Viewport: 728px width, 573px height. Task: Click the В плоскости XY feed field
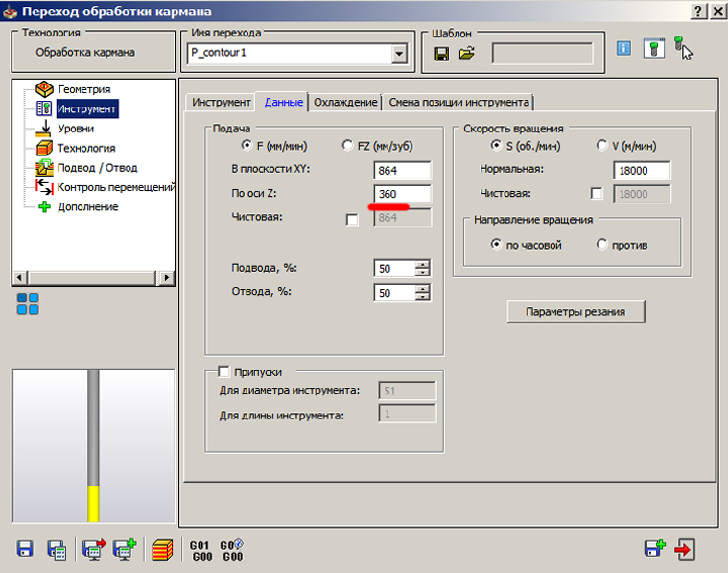point(402,171)
